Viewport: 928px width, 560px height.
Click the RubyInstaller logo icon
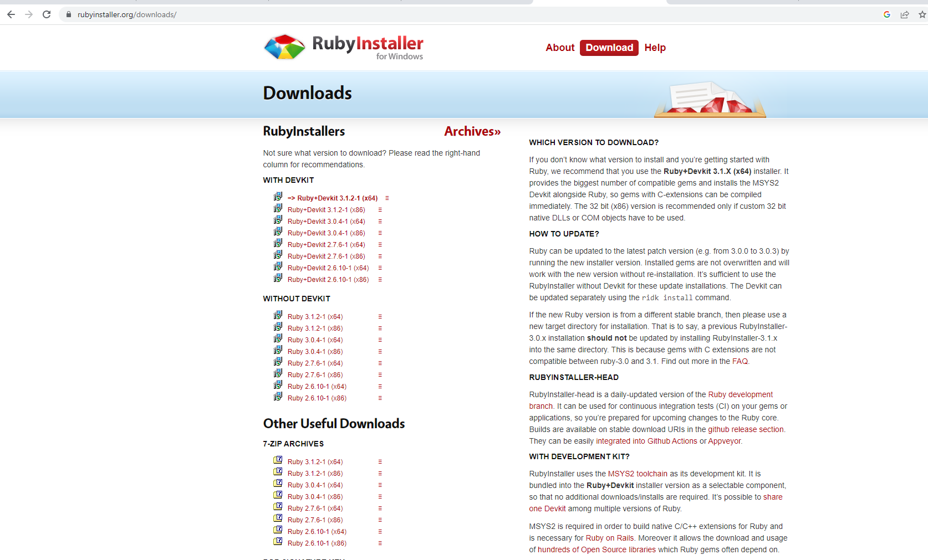[x=283, y=47]
